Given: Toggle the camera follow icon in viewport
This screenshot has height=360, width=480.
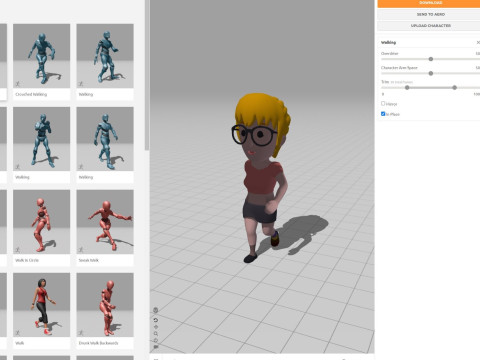Looking at the screenshot, I should pos(156,347).
